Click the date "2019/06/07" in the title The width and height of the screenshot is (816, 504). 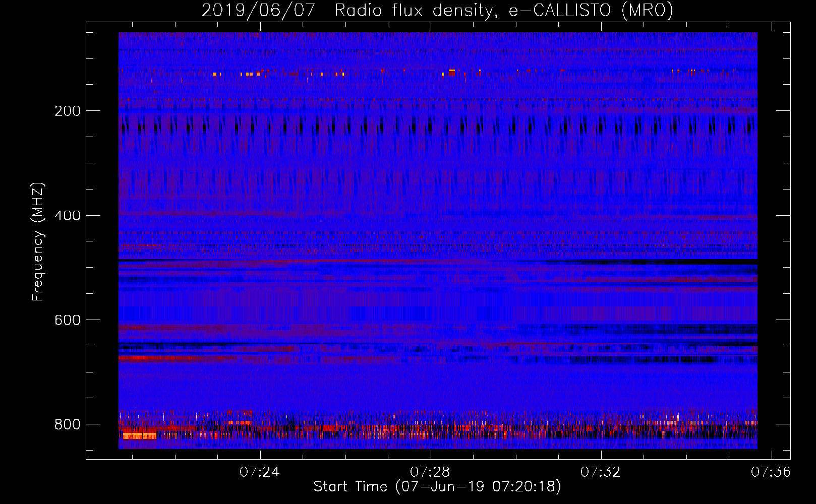click(x=258, y=10)
